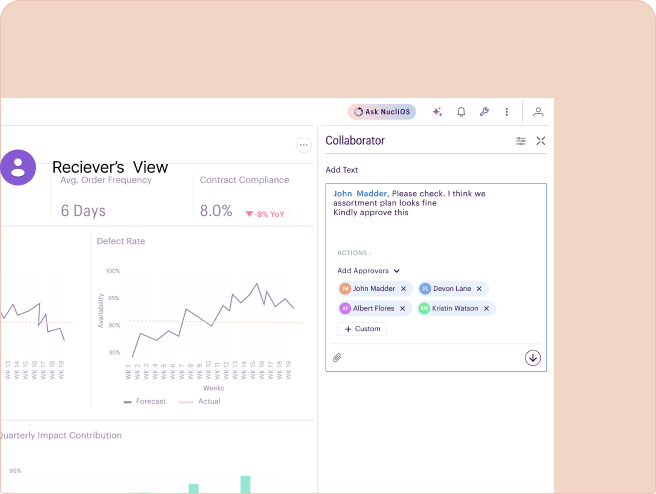Click inside the Add Text message box
Viewport: 656px width, 494px height.
436,277
